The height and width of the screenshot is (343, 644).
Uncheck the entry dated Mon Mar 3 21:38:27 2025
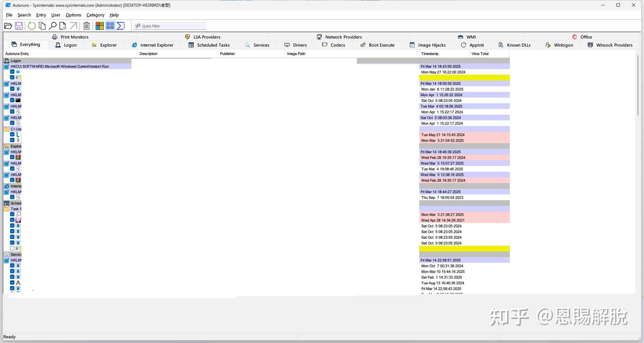tap(12, 214)
